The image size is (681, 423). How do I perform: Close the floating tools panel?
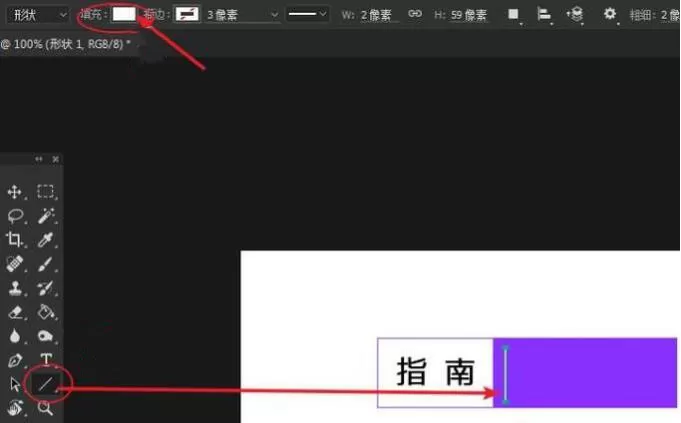point(56,159)
